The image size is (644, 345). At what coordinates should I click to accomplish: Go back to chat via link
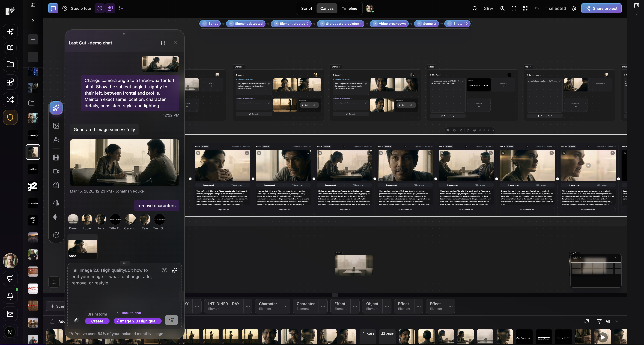tap(129, 313)
